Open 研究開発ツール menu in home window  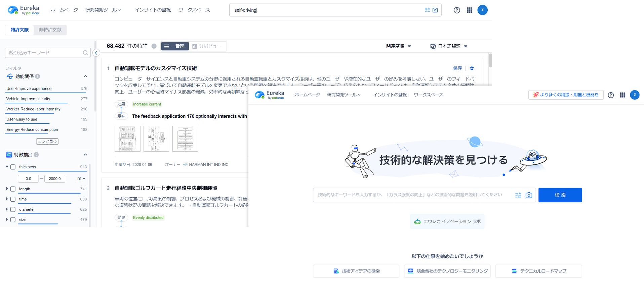pos(344,95)
